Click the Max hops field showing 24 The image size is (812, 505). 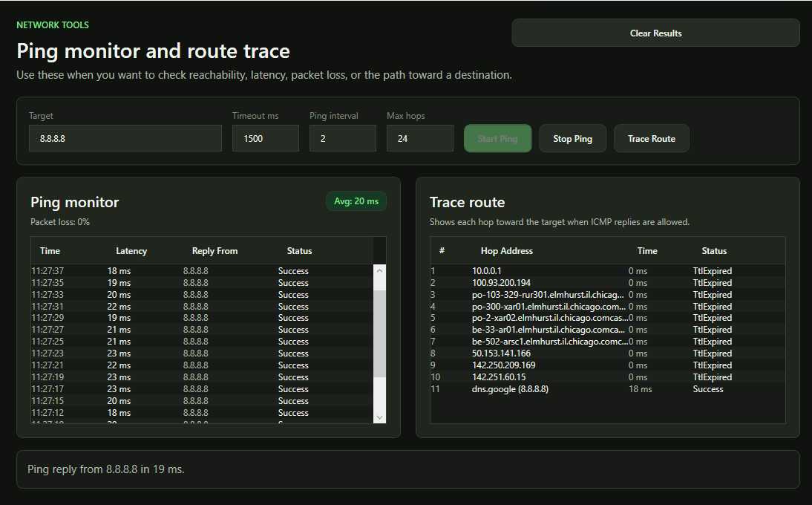tap(420, 138)
